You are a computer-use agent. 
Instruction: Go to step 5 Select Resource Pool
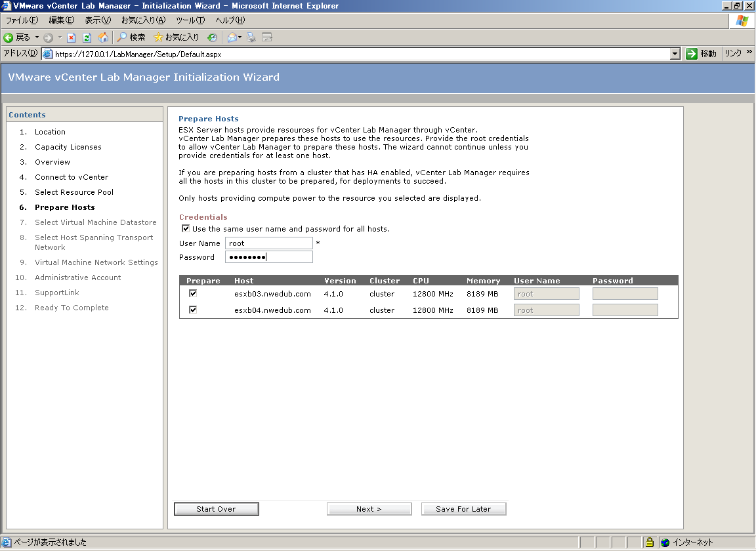pyautogui.click(x=74, y=192)
